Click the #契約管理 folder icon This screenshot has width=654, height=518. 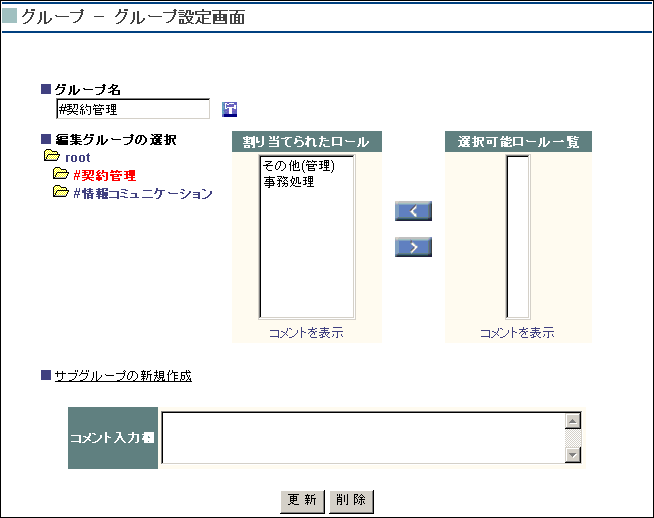coord(61,175)
